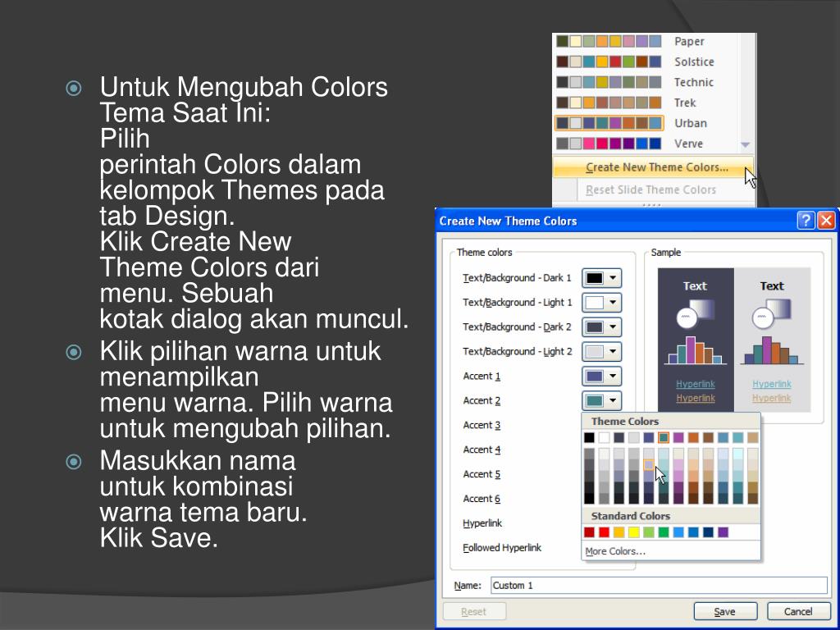Click the Accent 4 label
The width and height of the screenshot is (840, 630).
point(482,450)
